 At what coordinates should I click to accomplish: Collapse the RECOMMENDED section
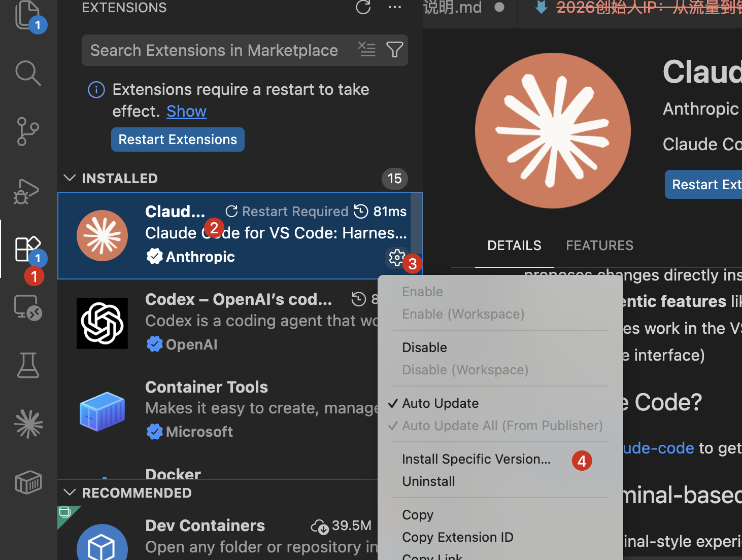click(x=70, y=493)
